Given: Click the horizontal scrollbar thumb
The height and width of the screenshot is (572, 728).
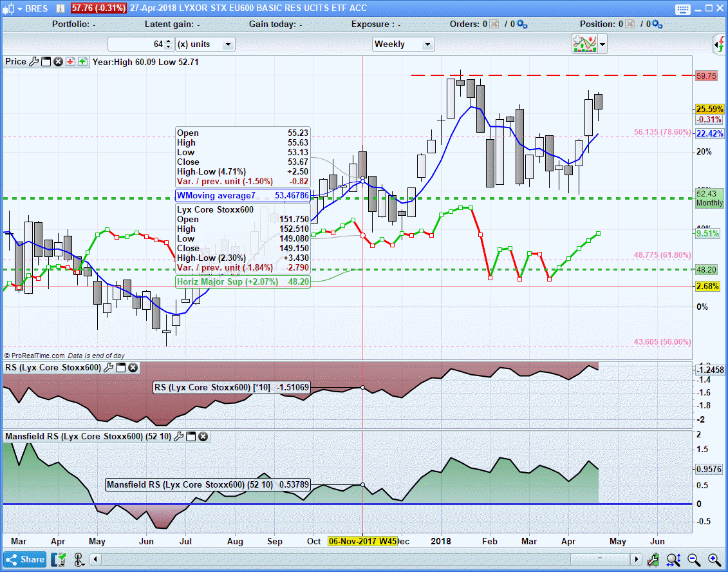Looking at the screenshot, I should pos(600,559).
